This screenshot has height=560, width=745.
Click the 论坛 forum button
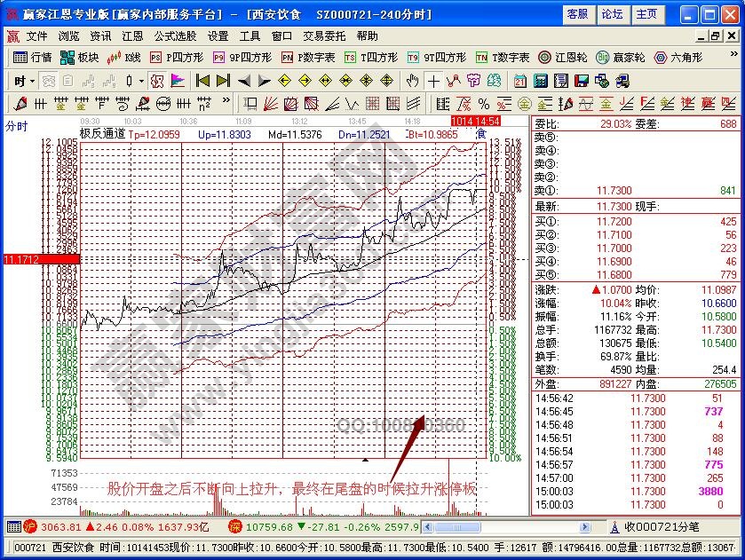click(612, 14)
